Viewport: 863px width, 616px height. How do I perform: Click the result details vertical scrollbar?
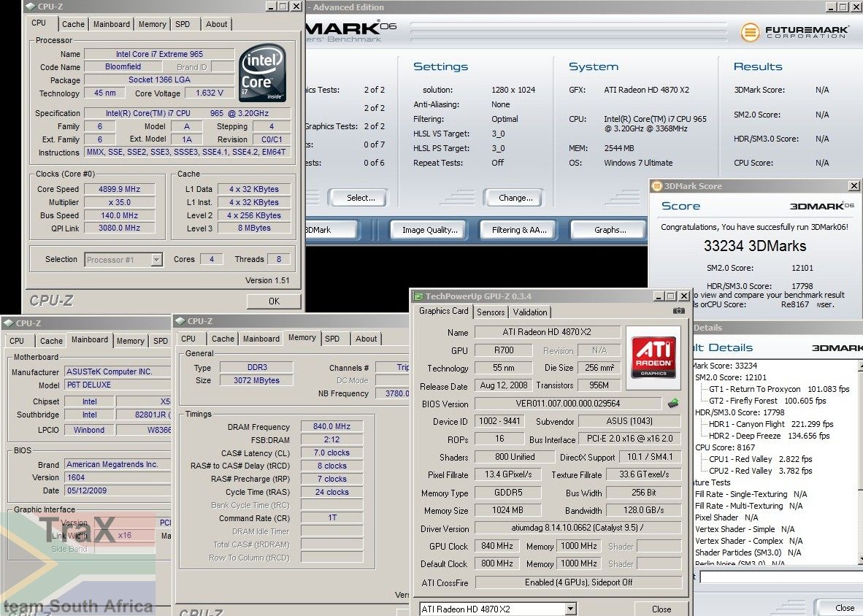860,462
